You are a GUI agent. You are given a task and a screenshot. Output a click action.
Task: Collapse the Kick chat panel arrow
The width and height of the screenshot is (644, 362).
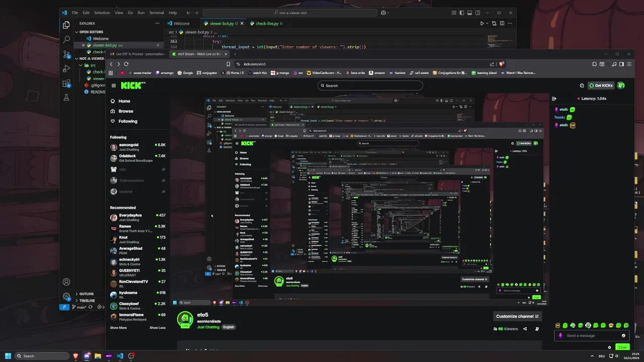pyautogui.click(x=554, y=99)
